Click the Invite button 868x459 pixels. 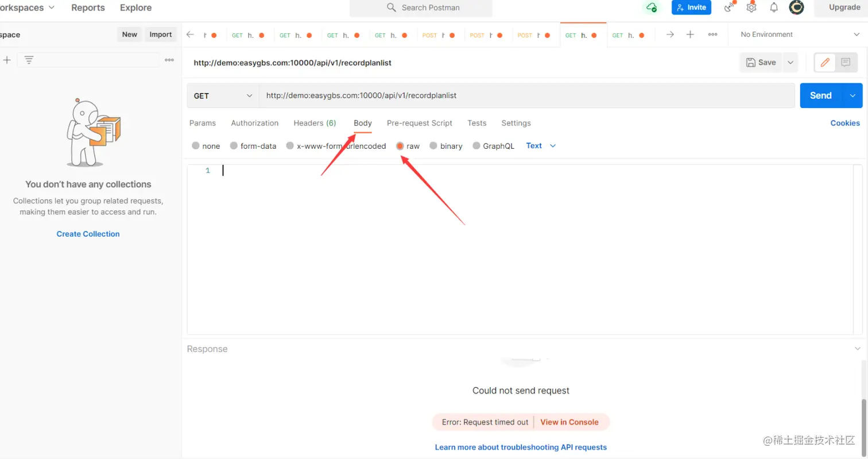point(691,7)
